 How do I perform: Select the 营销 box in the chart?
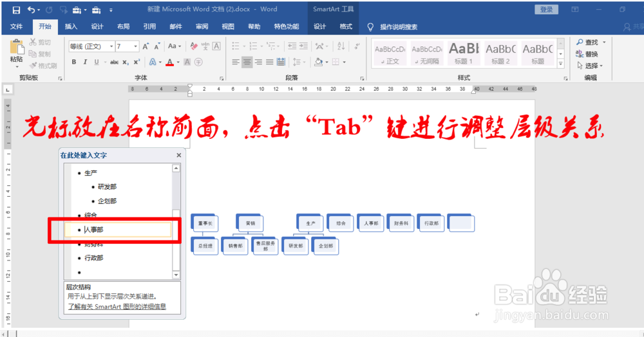250,223
